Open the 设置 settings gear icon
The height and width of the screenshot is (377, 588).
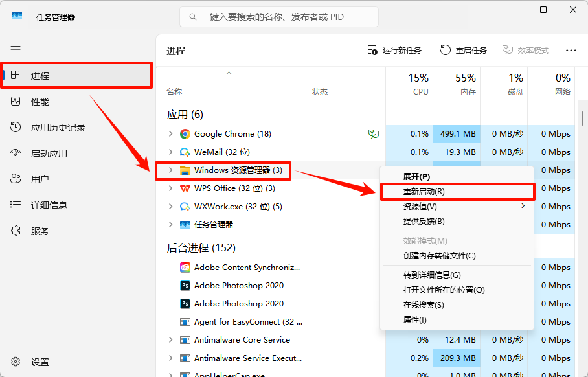tap(16, 361)
